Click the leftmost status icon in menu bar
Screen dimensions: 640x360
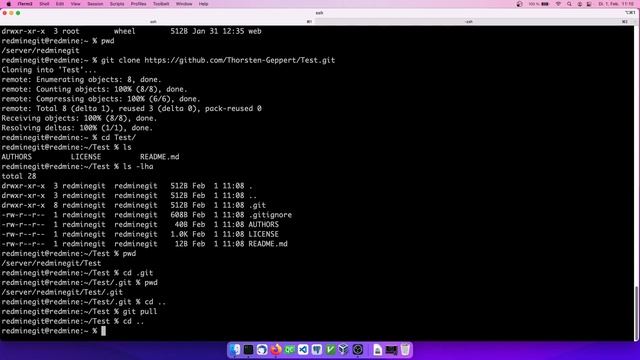(x=519, y=4)
